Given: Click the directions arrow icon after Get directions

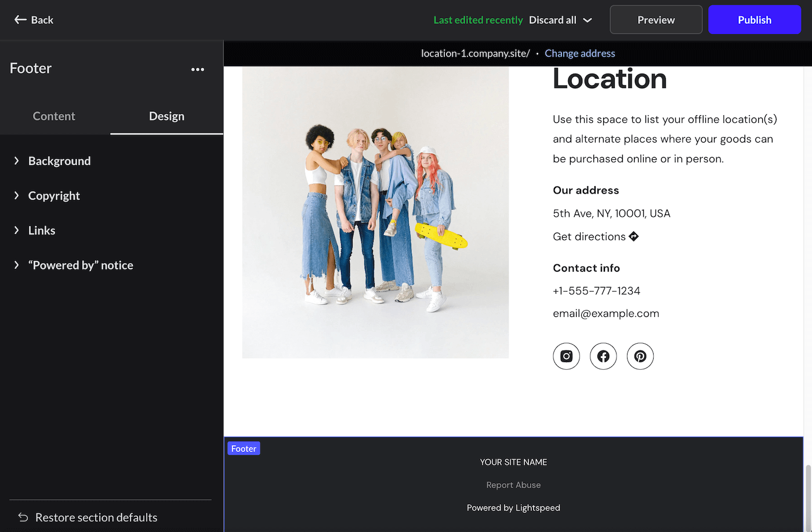Looking at the screenshot, I should tap(633, 236).
